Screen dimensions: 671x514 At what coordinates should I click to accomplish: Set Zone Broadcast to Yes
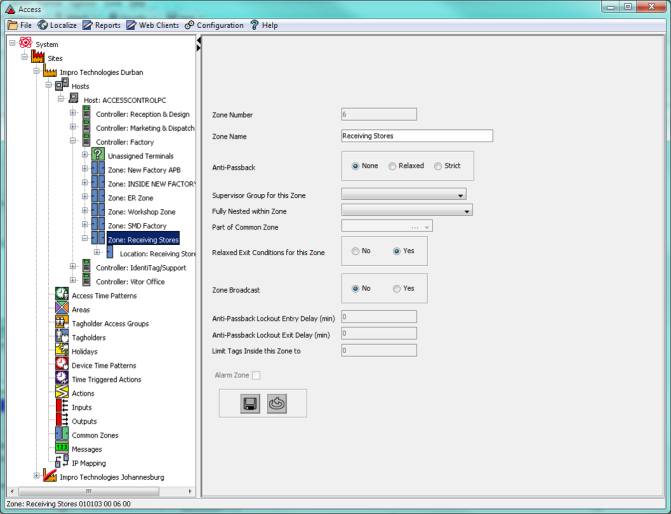[397, 289]
